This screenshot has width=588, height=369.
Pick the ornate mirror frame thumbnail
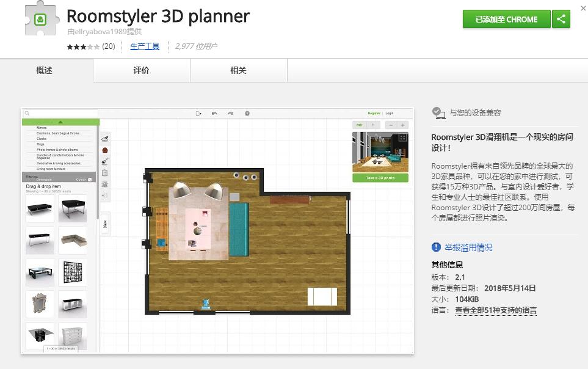coord(40,304)
